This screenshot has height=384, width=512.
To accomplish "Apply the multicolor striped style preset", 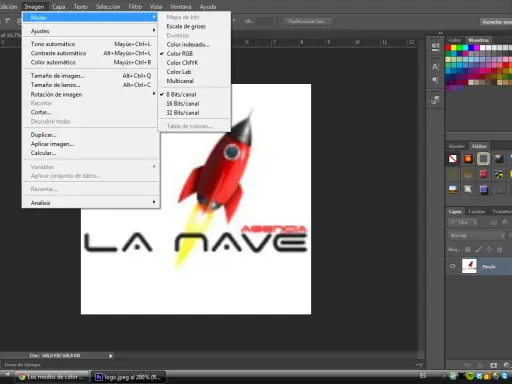I will click(499, 174).
